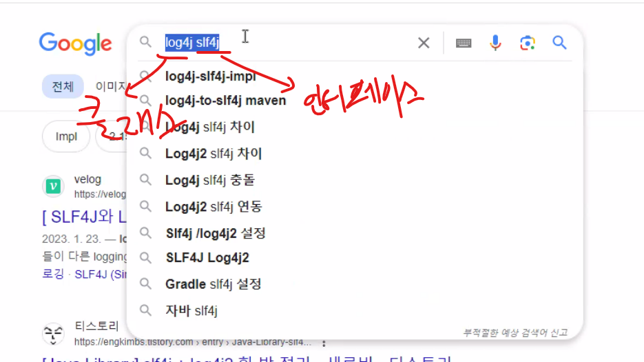The height and width of the screenshot is (362, 644).
Task: Open the engkimbs.tistory.com result URL
Action: (193, 342)
